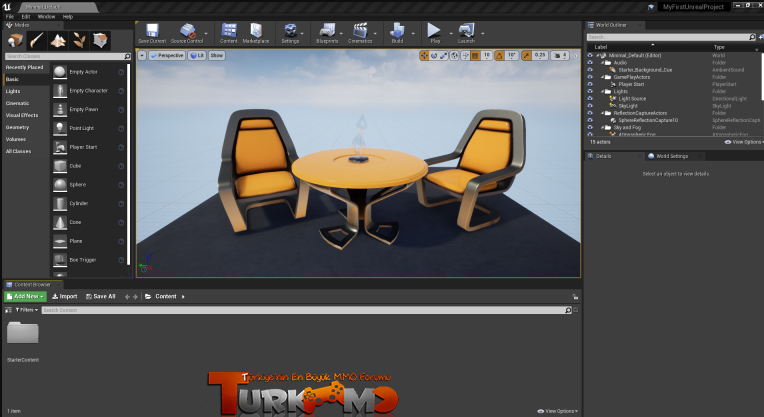Click the Sphere icon in placement list

pos(60,185)
